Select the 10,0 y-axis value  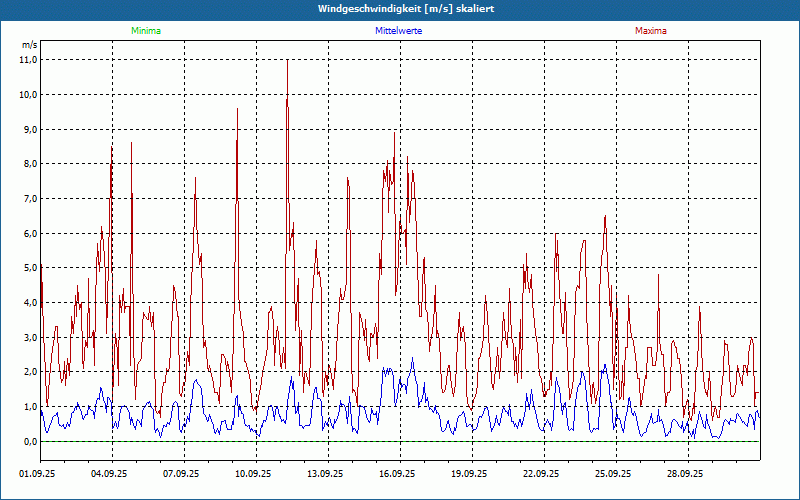click(30, 94)
